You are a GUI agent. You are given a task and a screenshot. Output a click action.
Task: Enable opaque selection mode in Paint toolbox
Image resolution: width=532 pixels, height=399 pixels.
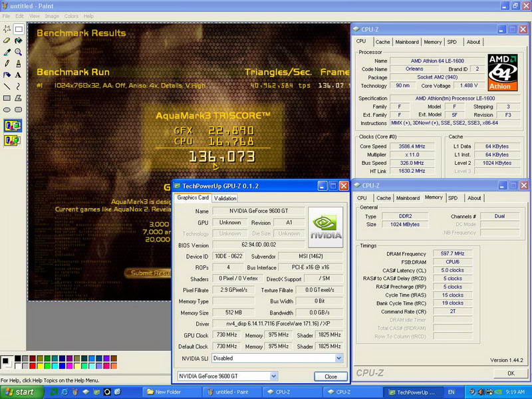(x=13, y=126)
